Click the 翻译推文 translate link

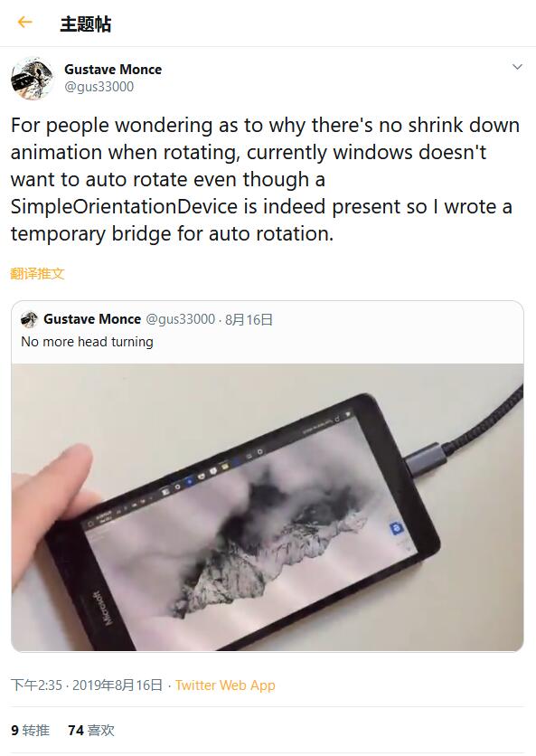pyautogui.click(x=37, y=274)
